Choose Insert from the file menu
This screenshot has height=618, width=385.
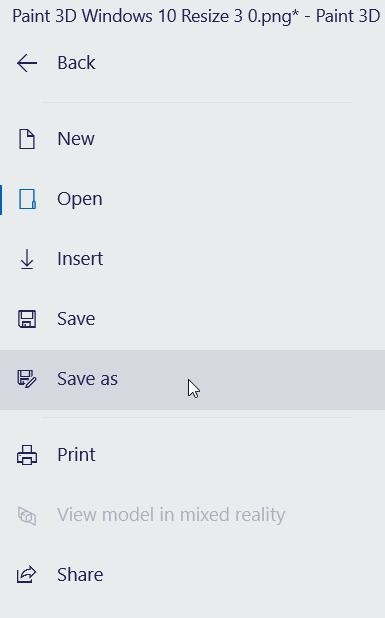coord(80,259)
